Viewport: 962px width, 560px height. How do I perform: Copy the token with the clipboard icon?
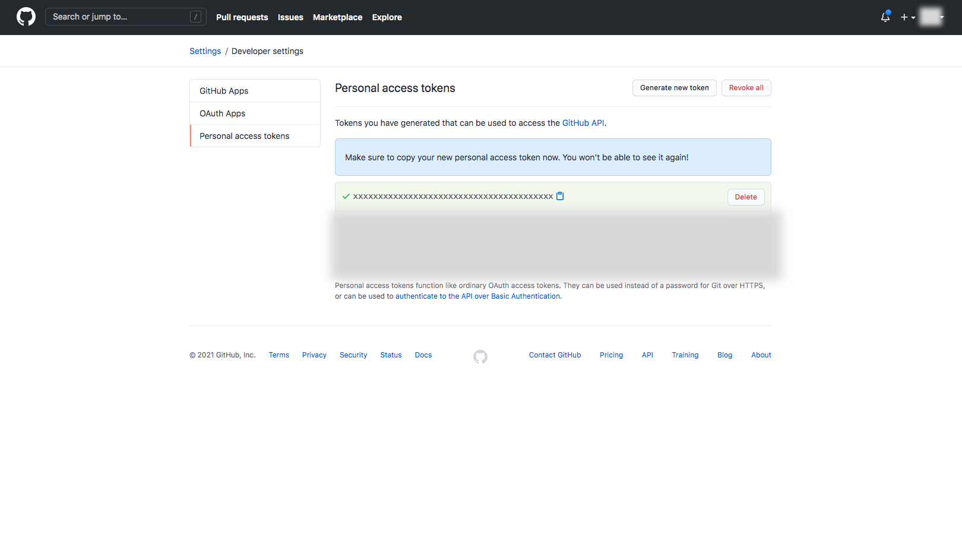[x=560, y=196]
